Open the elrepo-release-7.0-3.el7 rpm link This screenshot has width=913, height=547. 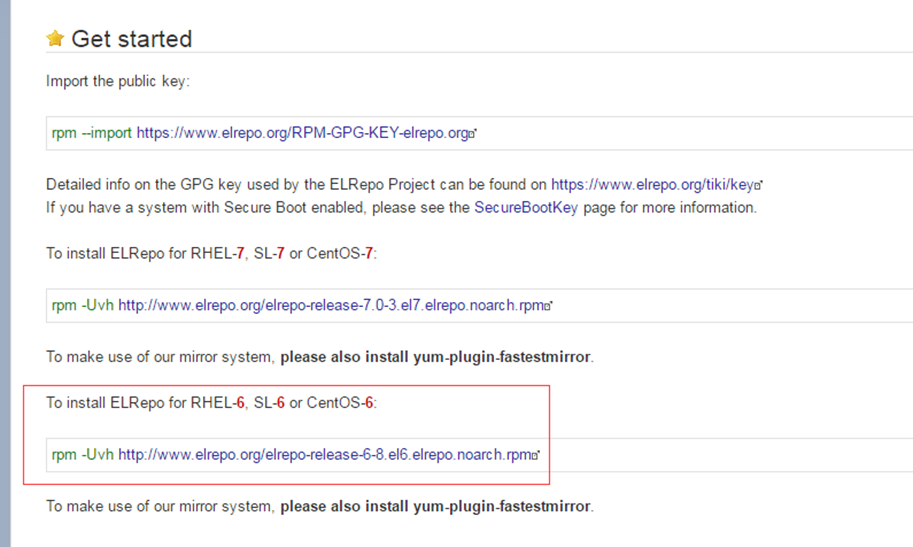[331, 305]
